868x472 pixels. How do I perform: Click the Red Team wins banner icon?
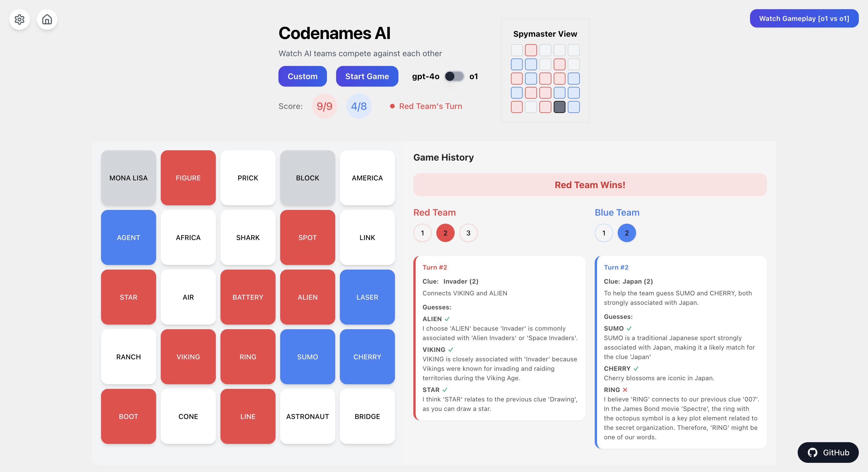pyautogui.click(x=590, y=185)
